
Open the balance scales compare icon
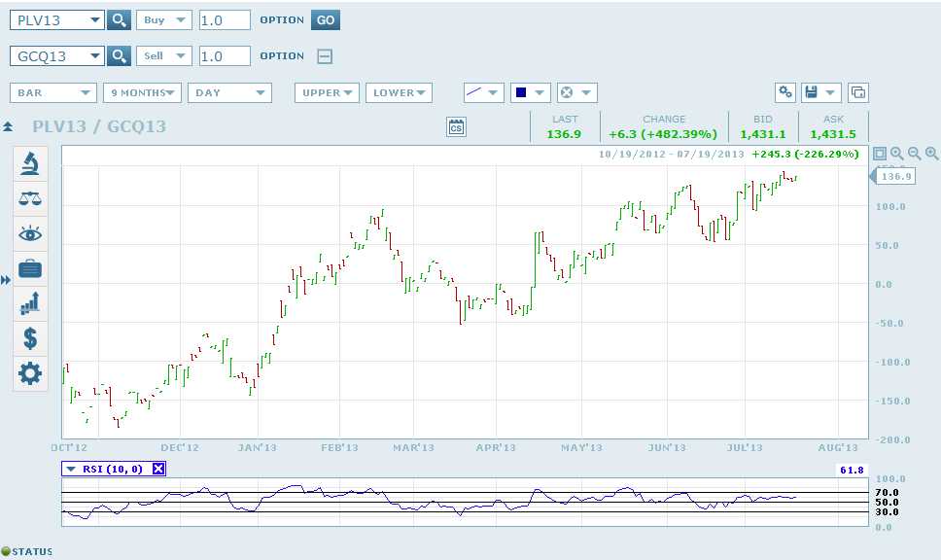tap(30, 198)
